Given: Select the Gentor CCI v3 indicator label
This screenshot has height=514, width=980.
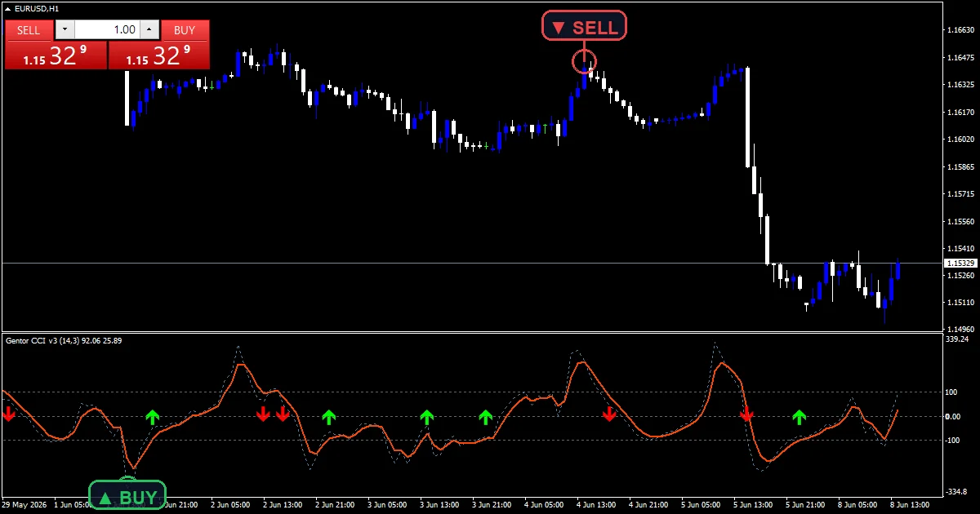Looking at the screenshot, I should click(64, 339).
